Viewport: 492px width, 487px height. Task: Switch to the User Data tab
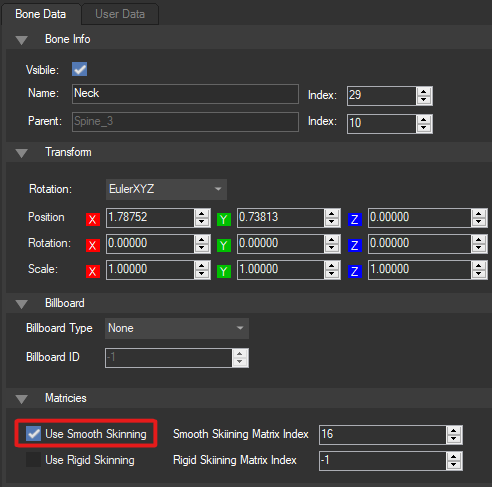click(120, 14)
